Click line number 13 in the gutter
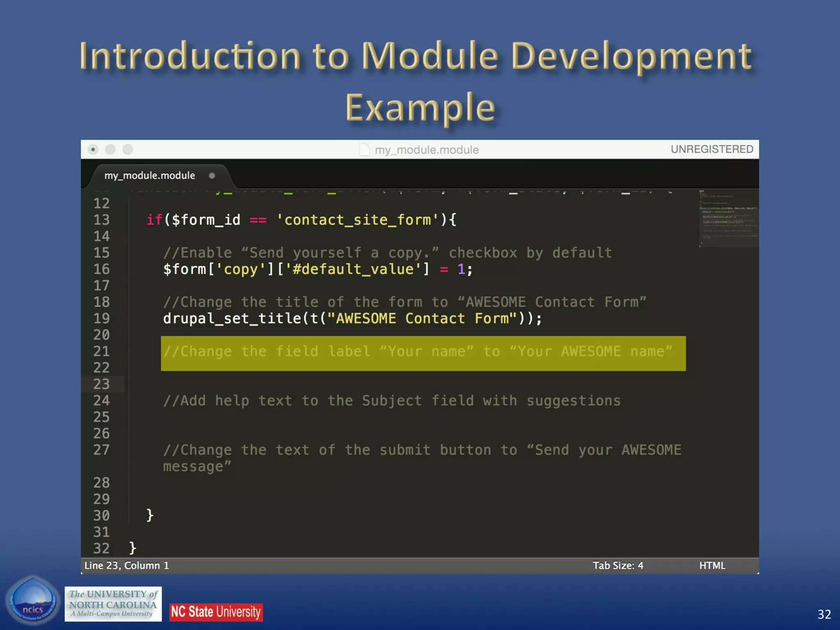This screenshot has width=840, height=630. click(x=101, y=220)
